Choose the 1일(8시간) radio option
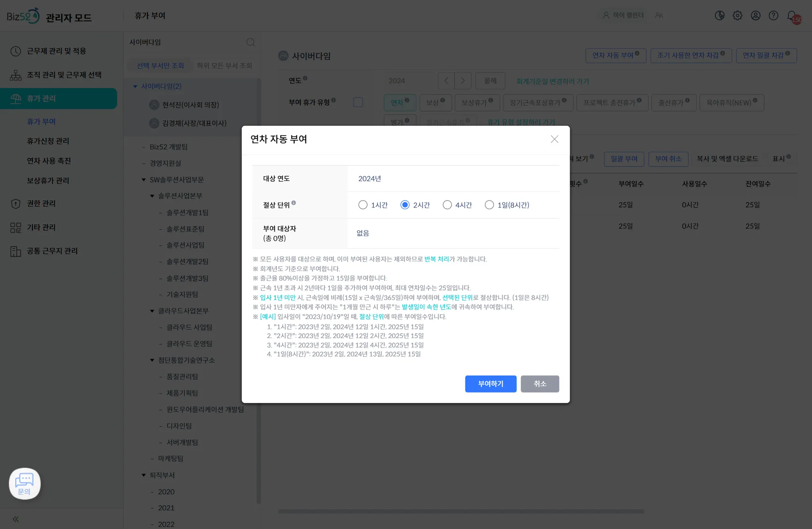The image size is (812, 529). point(489,205)
